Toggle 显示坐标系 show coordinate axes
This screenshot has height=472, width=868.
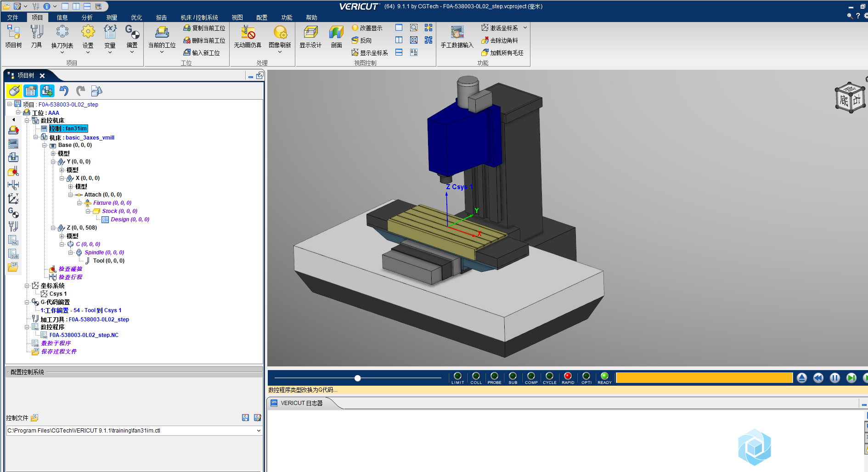(370, 53)
